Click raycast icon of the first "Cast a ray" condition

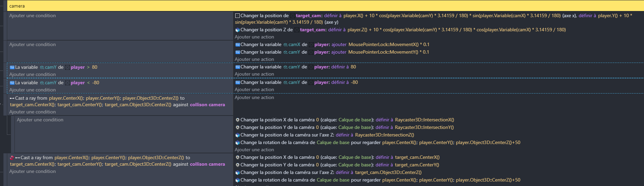[x=12, y=98]
